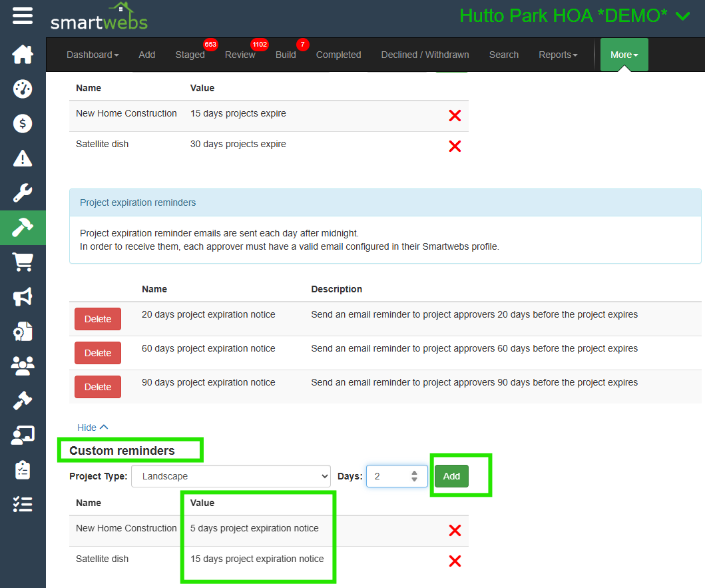Expand the More dropdown menu
705x588 pixels.
(624, 55)
